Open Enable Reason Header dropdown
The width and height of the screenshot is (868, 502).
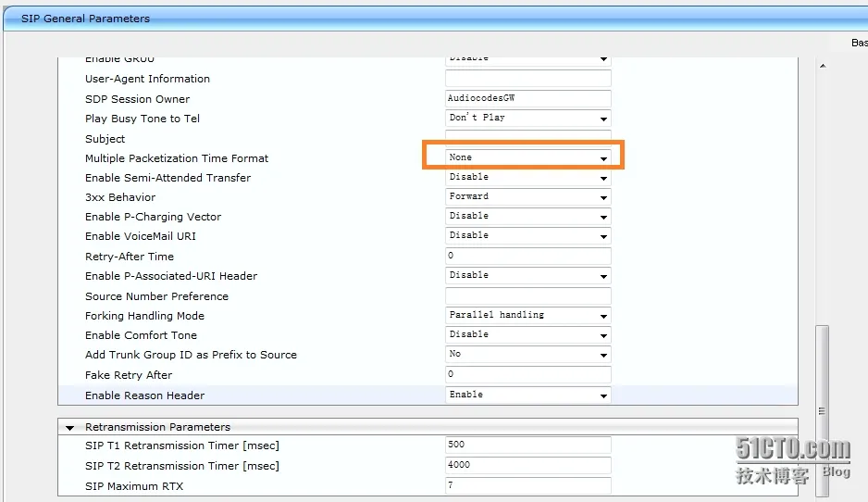pyautogui.click(x=527, y=395)
